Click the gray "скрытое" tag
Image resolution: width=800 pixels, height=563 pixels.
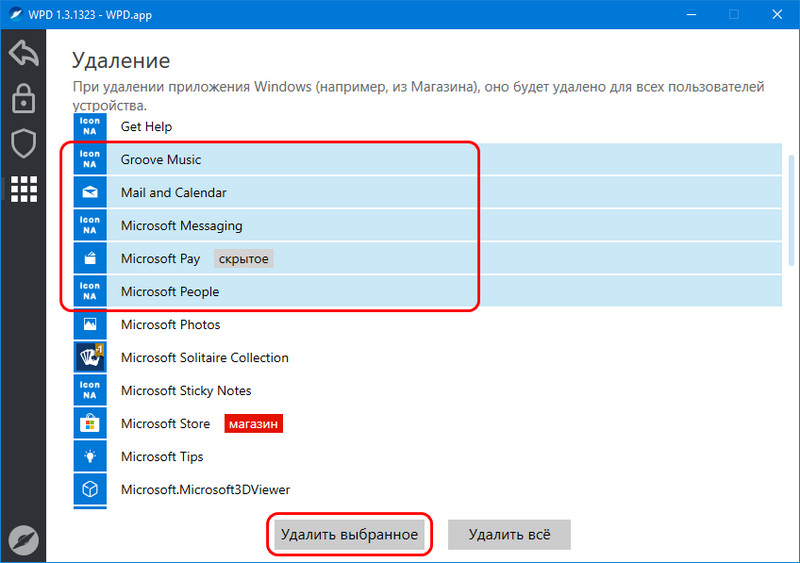[x=243, y=259]
